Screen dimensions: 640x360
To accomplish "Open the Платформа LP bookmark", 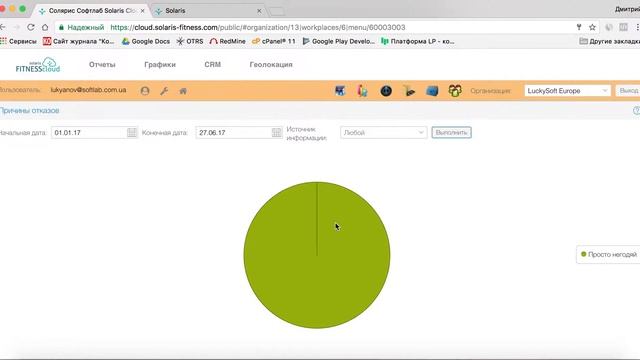I will [417, 41].
